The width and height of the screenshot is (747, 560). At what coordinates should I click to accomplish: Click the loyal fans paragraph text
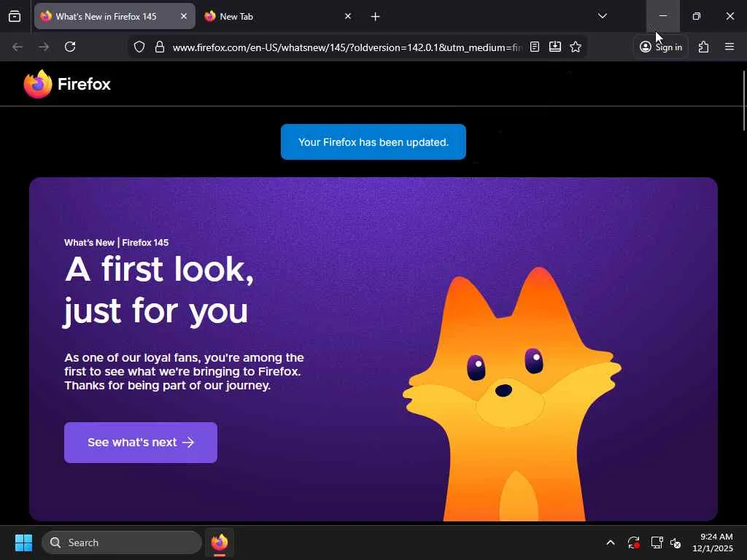pos(184,371)
